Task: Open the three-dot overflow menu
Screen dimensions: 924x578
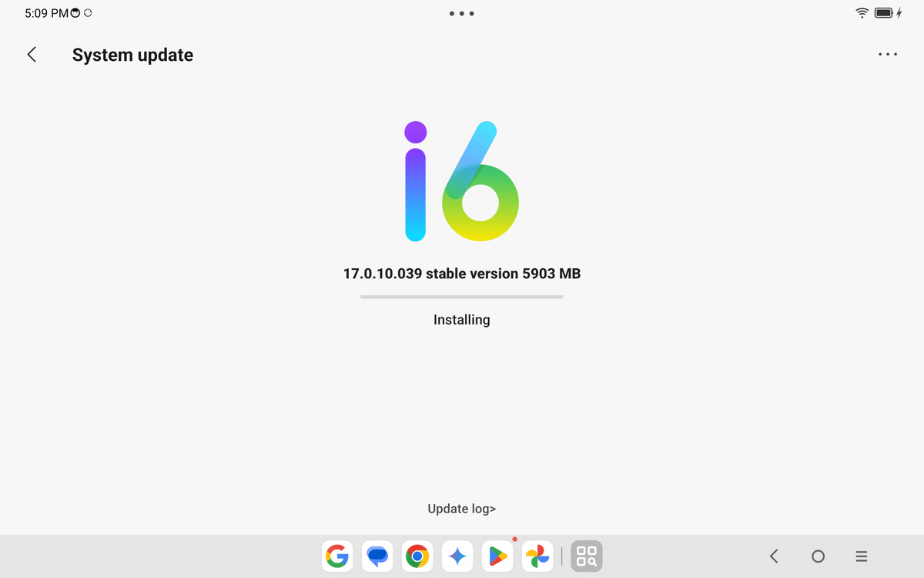Action: [887, 54]
